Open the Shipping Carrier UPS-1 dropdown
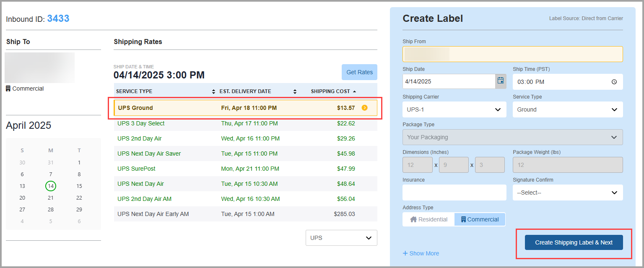The image size is (644, 268). pyautogui.click(x=454, y=109)
